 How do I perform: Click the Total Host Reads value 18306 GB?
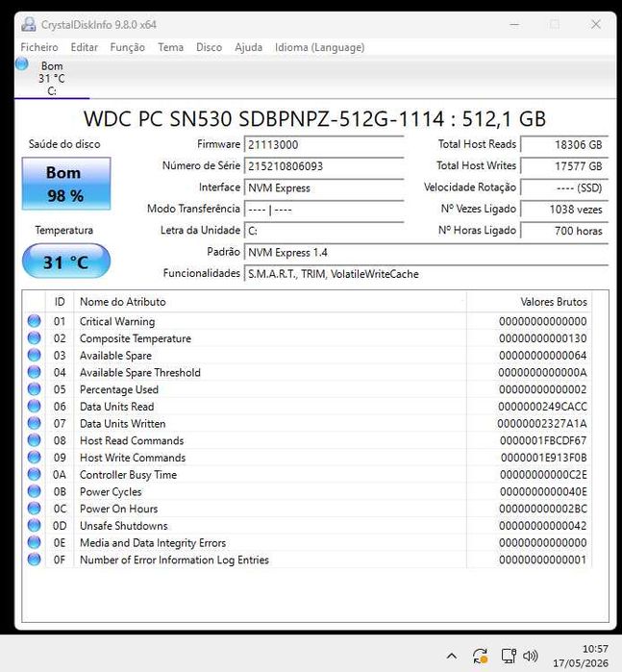click(564, 144)
